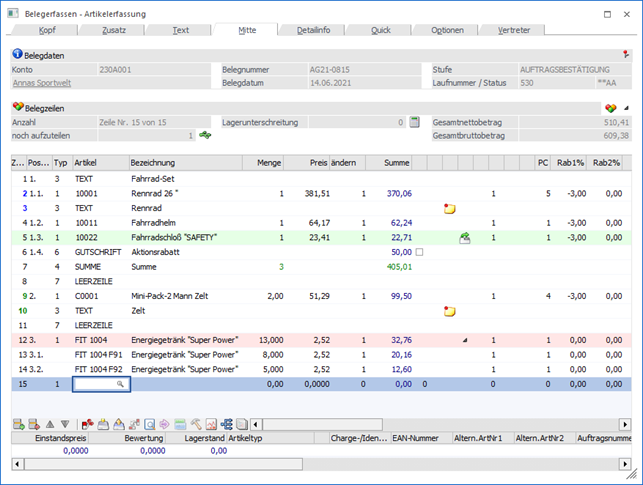Image resolution: width=643 pixels, height=485 pixels.
Task: Click the calculator icon beside Lagerunterschreitung
Action: pyautogui.click(x=412, y=122)
